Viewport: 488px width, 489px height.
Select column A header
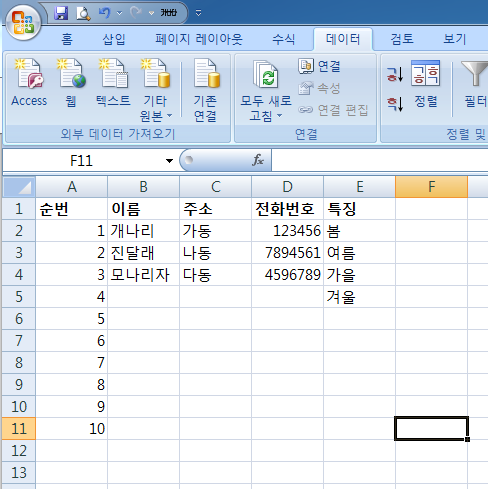tap(72, 187)
